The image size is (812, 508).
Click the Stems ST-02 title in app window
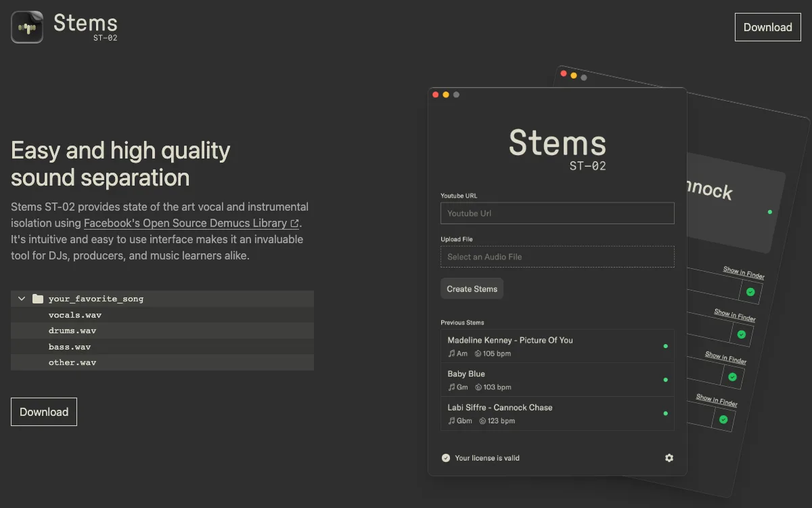[558, 150]
